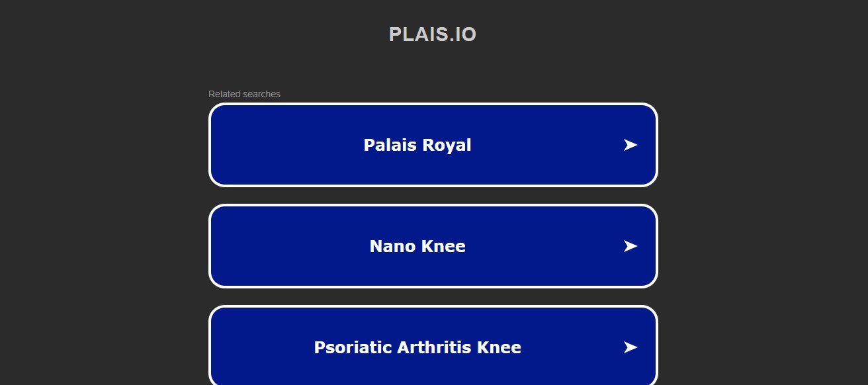The height and width of the screenshot is (385, 868).
Task: Click the word "Knee" in Nano Knee
Action: click(x=443, y=246)
